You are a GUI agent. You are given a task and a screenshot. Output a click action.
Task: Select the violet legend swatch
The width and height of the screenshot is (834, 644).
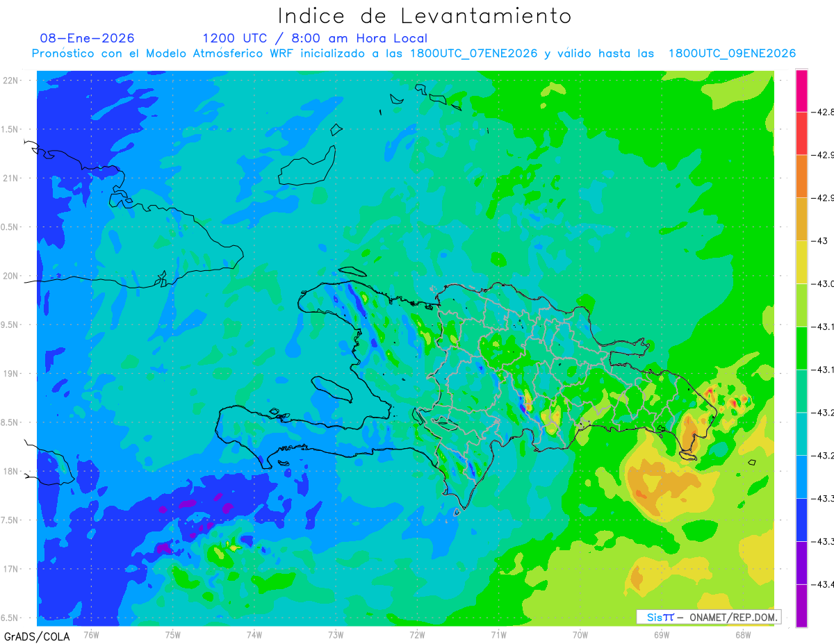[801, 563]
